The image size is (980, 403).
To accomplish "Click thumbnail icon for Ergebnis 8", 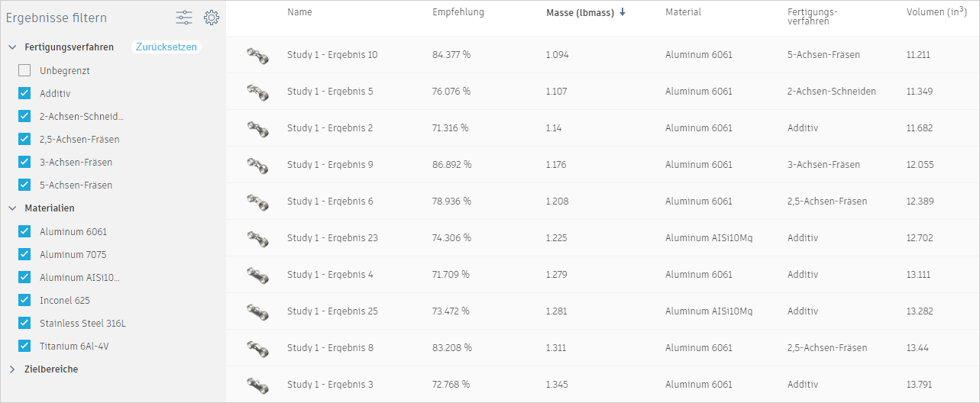I will (x=257, y=348).
